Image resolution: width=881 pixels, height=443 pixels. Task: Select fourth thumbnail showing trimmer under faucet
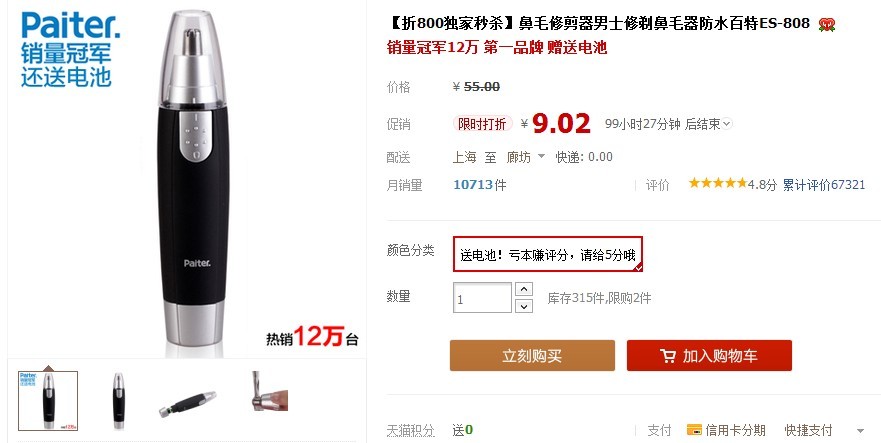[x=270, y=391]
